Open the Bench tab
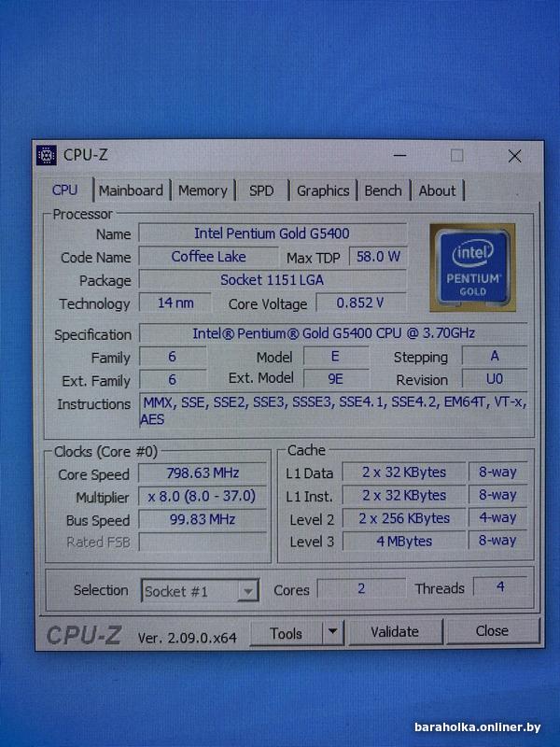The image size is (560, 747). (383, 190)
